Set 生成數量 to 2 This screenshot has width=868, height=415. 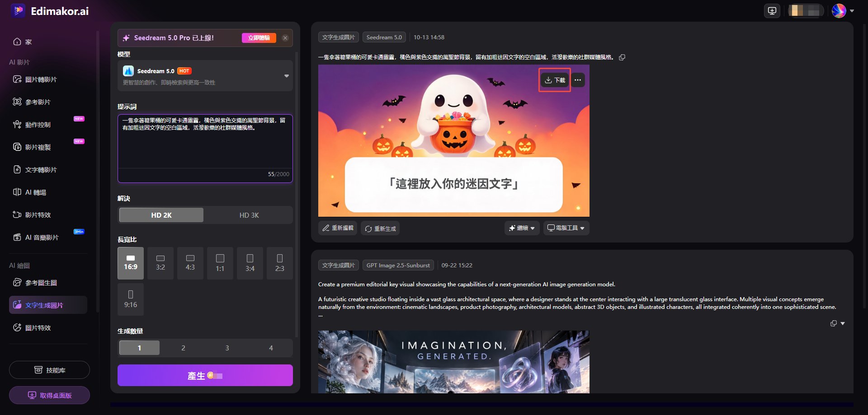(x=183, y=348)
